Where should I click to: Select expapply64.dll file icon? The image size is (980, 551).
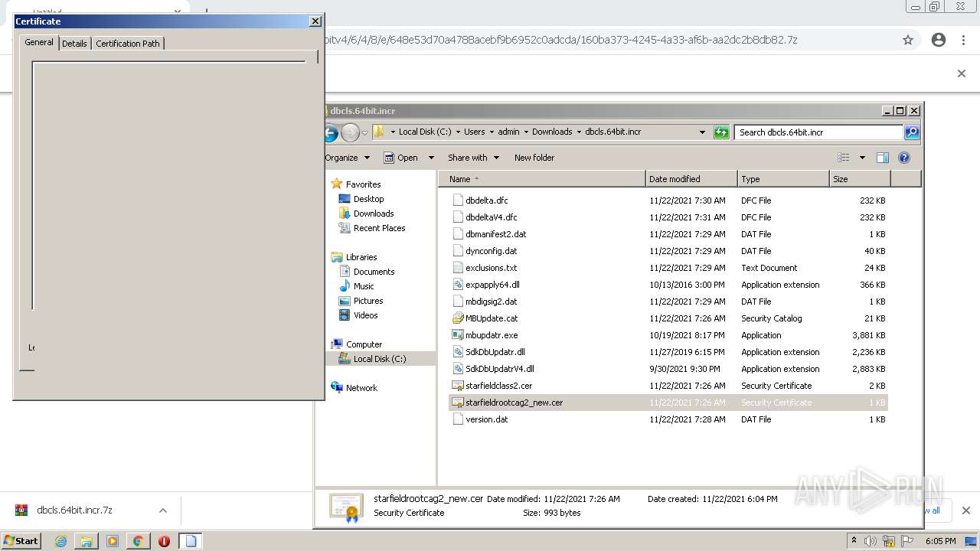458,285
